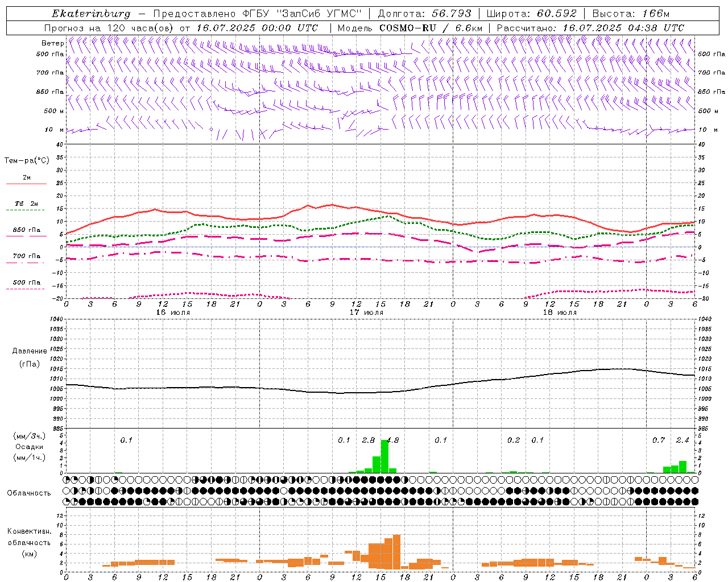Click the tallest green precipitation bar
728x582 pixels.
click(x=384, y=456)
